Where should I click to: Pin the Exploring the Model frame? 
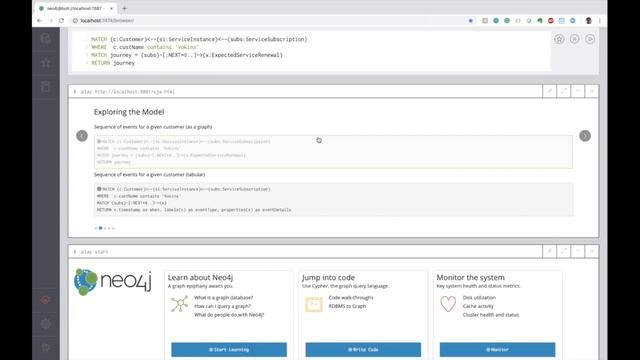click(549, 91)
